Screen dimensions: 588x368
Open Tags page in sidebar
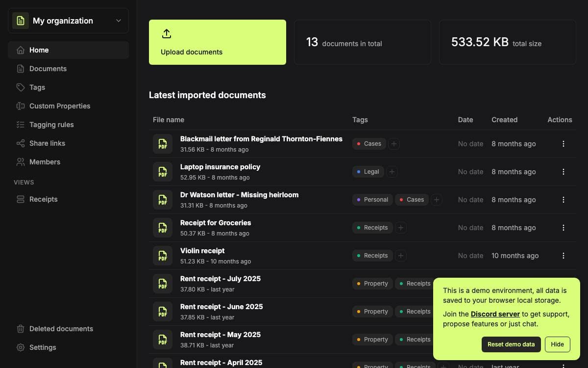point(68,87)
